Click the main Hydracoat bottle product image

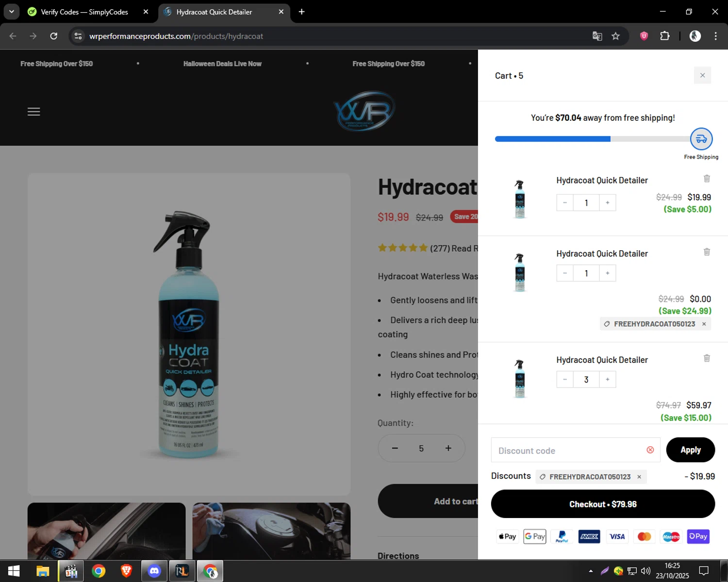(189, 334)
